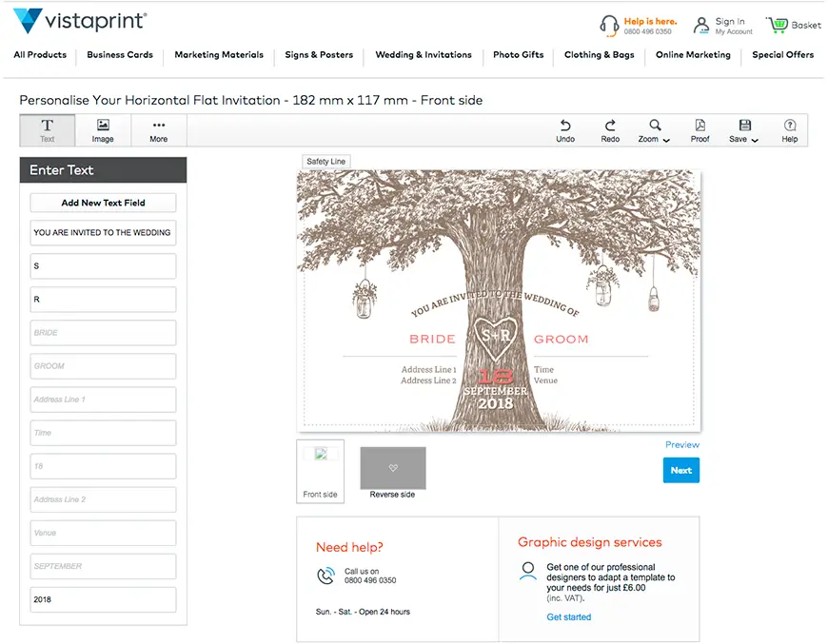Expand the Zoom dropdown
828x644 pixels.
[x=655, y=130]
